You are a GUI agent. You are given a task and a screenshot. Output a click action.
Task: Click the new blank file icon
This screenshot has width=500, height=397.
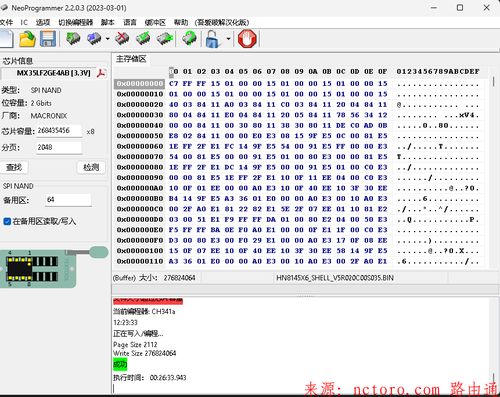point(6,39)
